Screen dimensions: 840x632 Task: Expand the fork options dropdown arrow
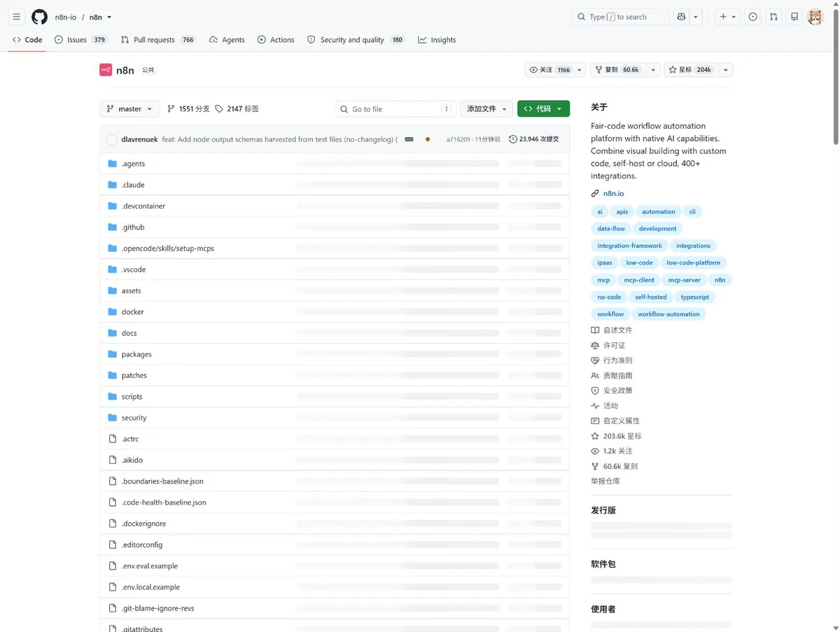coord(652,70)
